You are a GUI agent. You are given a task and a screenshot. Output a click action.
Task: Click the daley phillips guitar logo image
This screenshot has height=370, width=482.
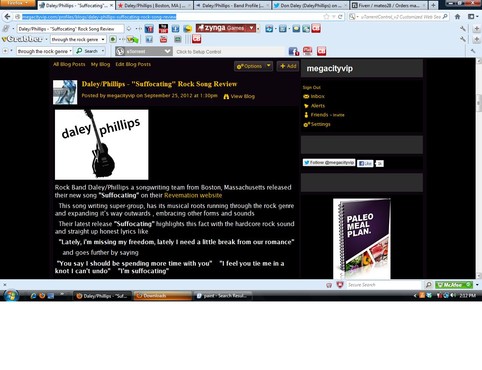102,145
